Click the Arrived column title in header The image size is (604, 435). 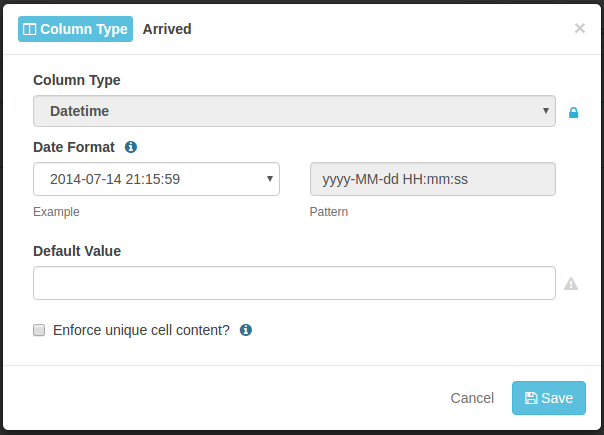pyautogui.click(x=167, y=29)
